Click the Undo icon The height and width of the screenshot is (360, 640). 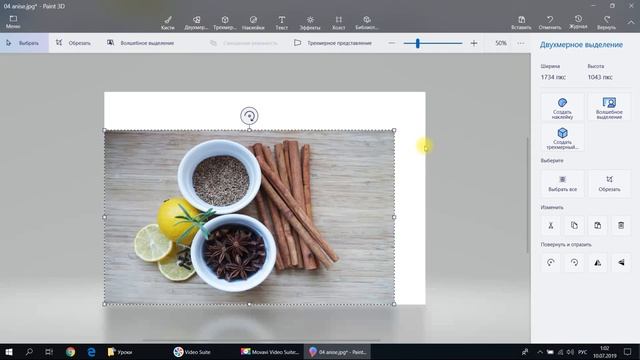(x=550, y=23)
